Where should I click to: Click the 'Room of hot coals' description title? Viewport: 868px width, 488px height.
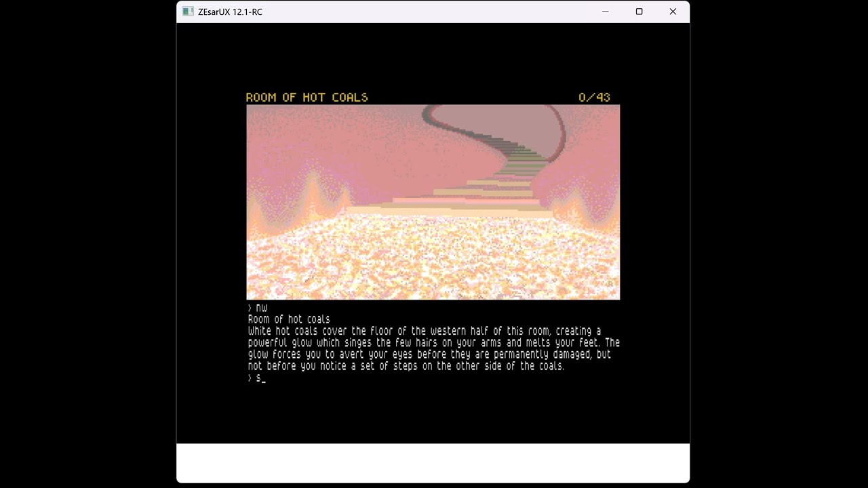(x=289, y=319)
